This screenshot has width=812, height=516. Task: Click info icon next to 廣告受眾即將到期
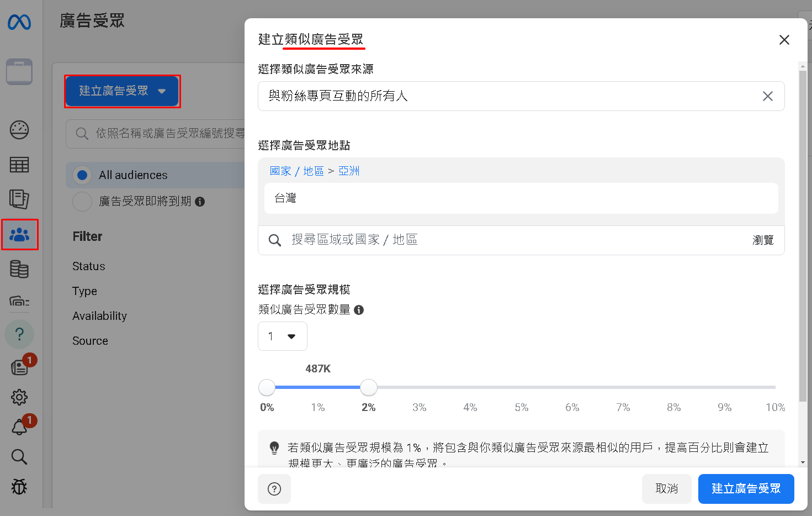pyautogui.click(x=200, y=202)
